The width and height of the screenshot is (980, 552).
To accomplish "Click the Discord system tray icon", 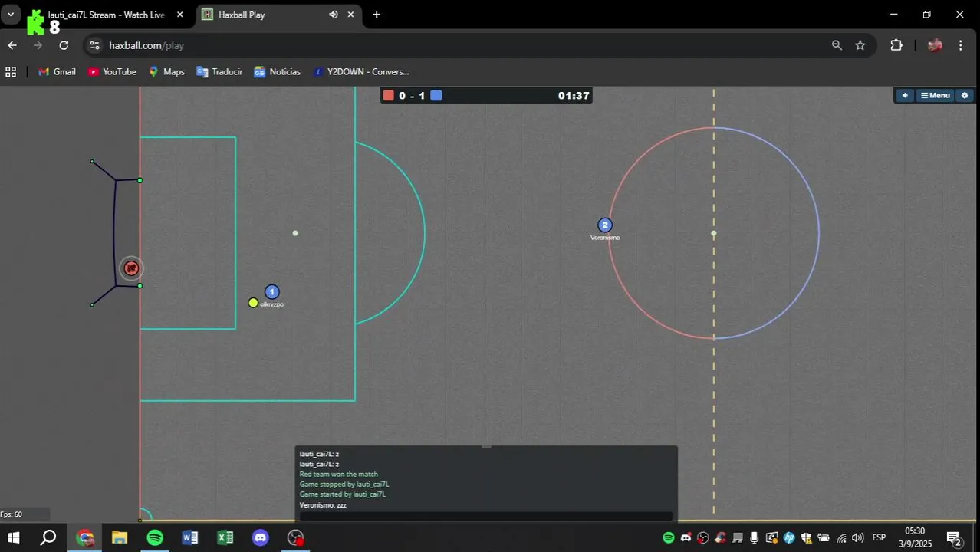I will pyautogui.click(x=686, y=537).
